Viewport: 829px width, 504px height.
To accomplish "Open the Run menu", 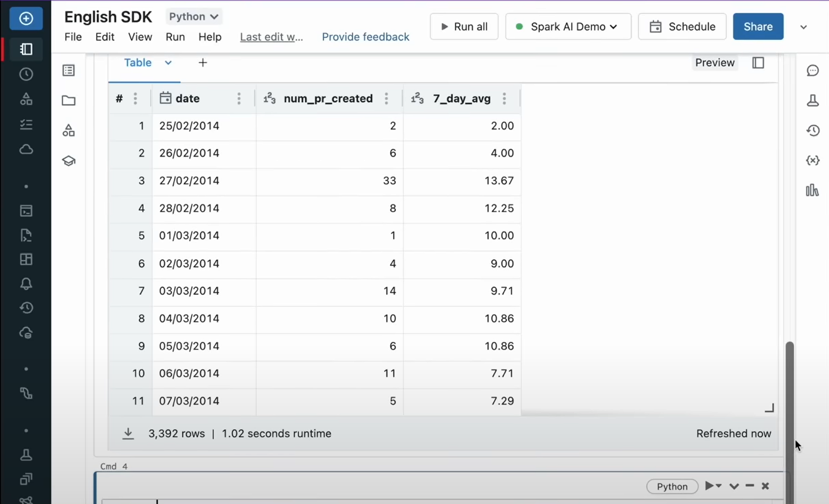I will tap(175, 37).
